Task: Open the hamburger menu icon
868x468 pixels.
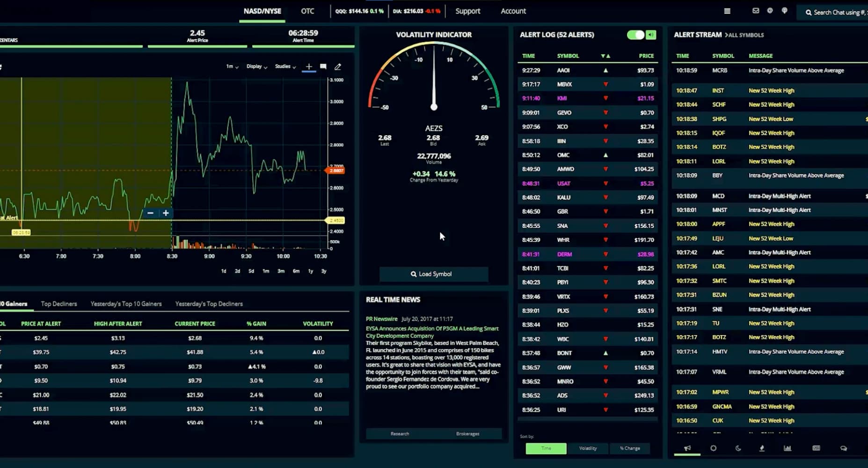Action: tap(727, 11)
